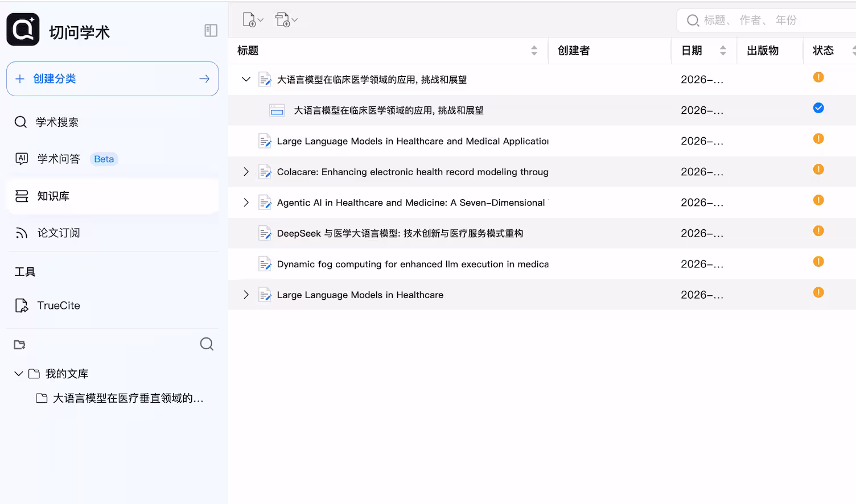Open 我的文库 in the library tree
Viewport: 856px width, 504px height.
click(67, 374)
